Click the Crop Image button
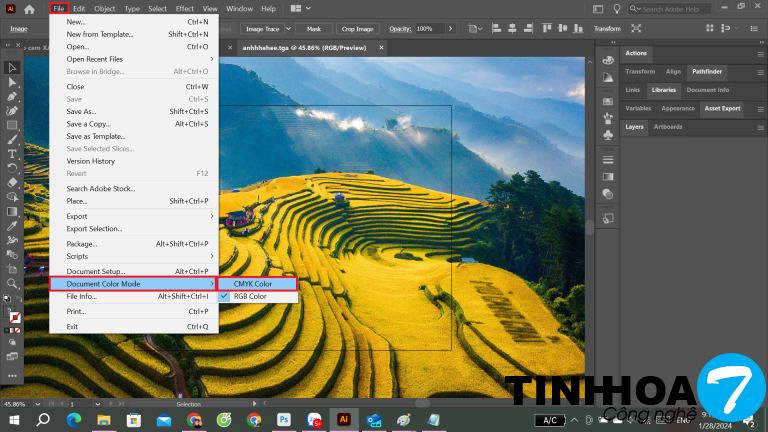The height and width of the screenshot is (432, 768). pos(359,29)
